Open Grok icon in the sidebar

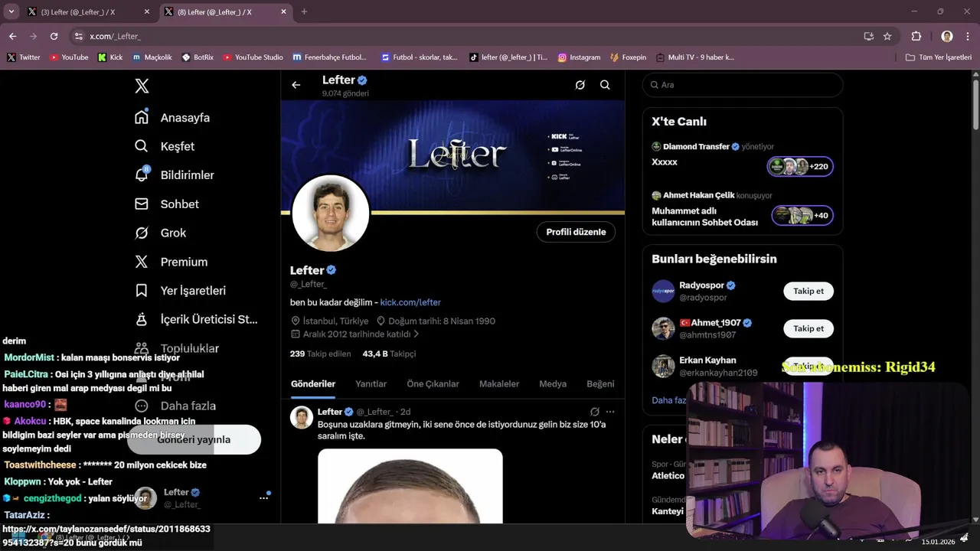[142, 233]
